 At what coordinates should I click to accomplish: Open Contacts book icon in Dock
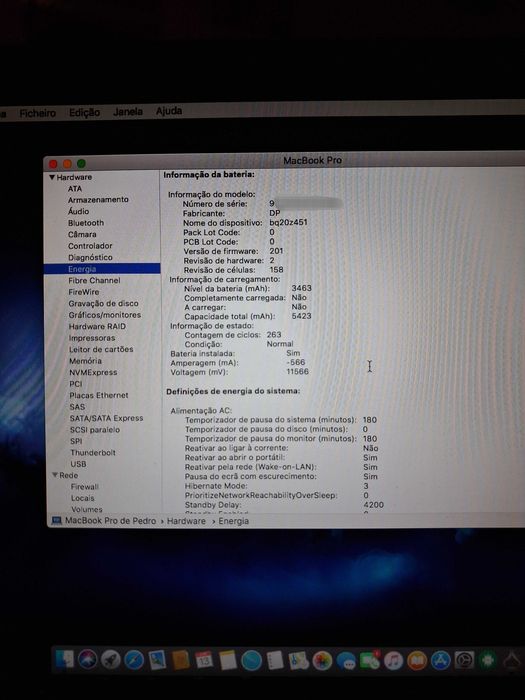[x=181, y=660]
